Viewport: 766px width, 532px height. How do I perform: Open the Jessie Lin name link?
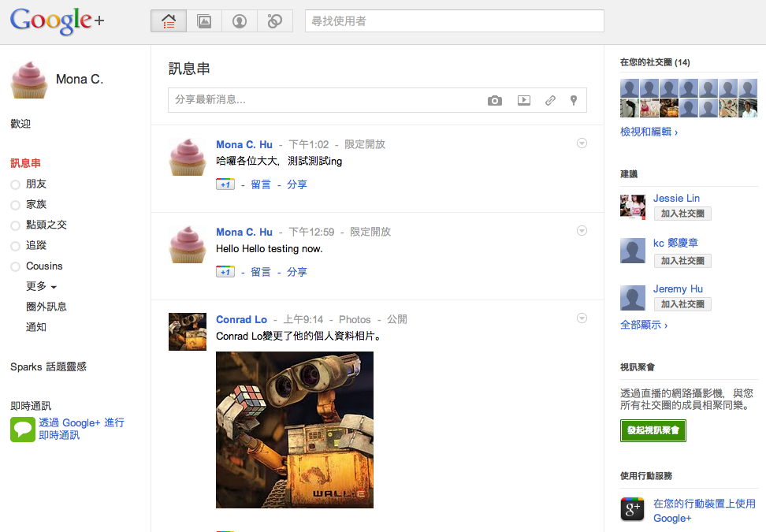[x=677, y=199]
